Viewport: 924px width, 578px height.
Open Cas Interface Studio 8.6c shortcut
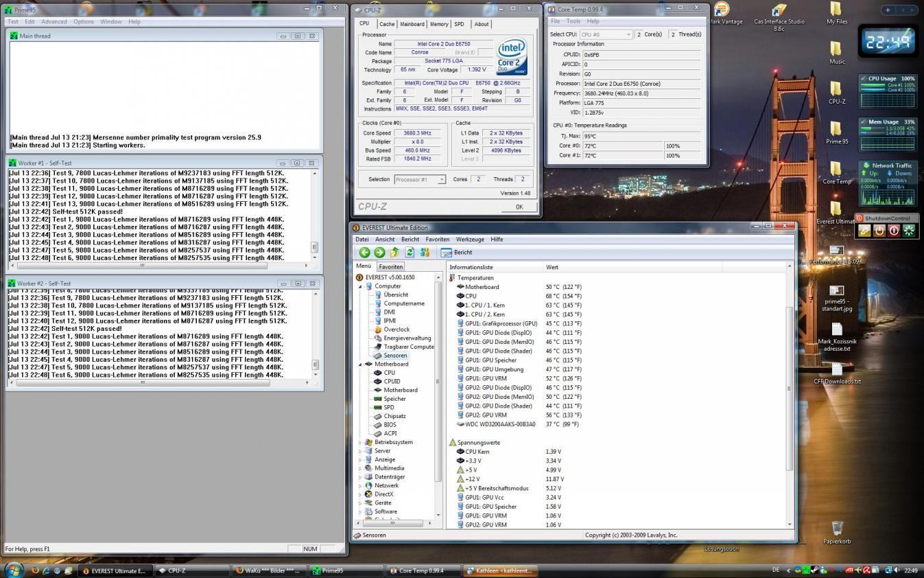tap(779, 17)
